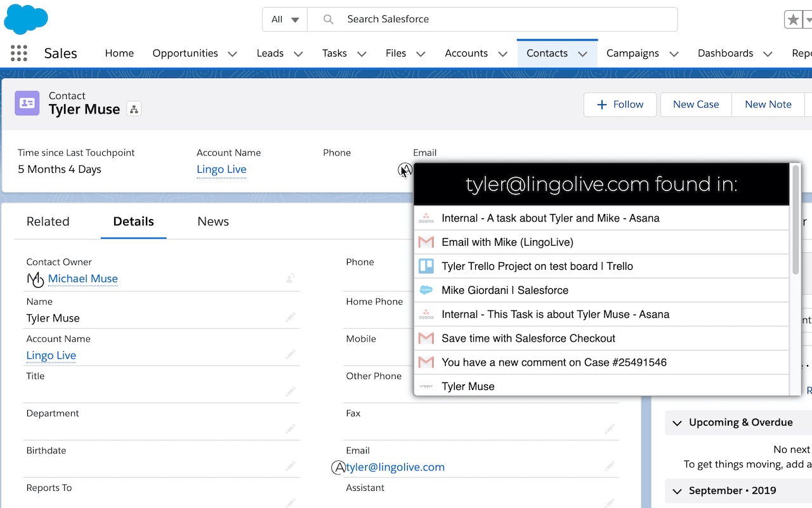
Task: Open Lingo Live link in highlights panel
Action: click(x=221, y=170)
